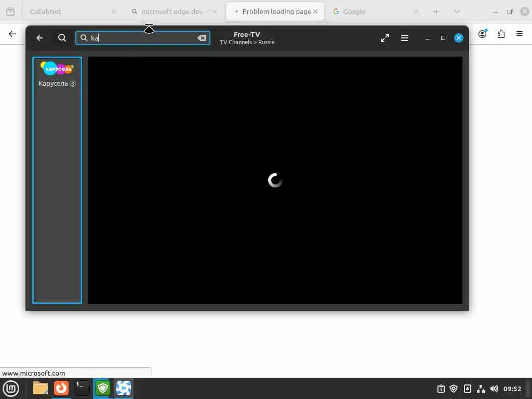Click the show desktop strip at the panel edge
This screenshot has height=399, width=532.
tap(528, 389)
